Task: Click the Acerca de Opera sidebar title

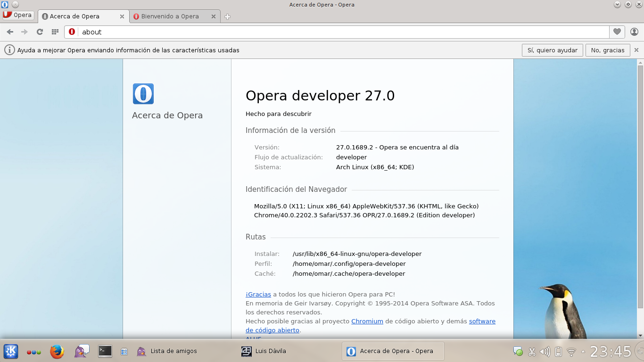Action: click(x=167, y=115)
